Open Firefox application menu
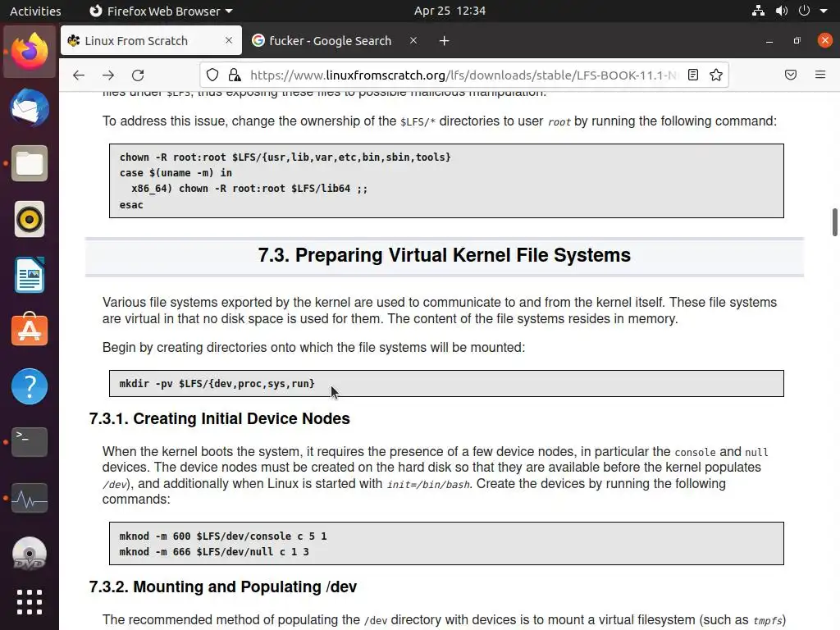 point(820,75)
